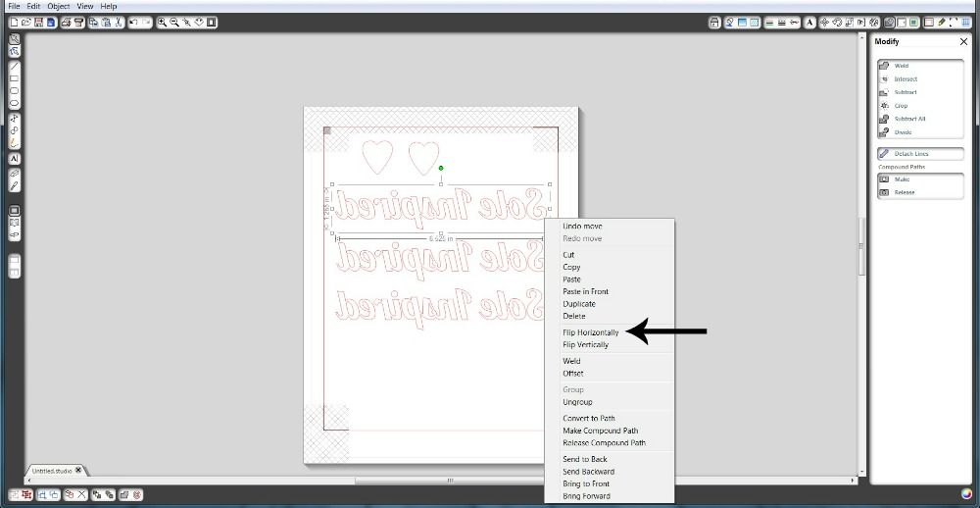Choose Flip Horizontally from context menu

[x=590, y=332]
